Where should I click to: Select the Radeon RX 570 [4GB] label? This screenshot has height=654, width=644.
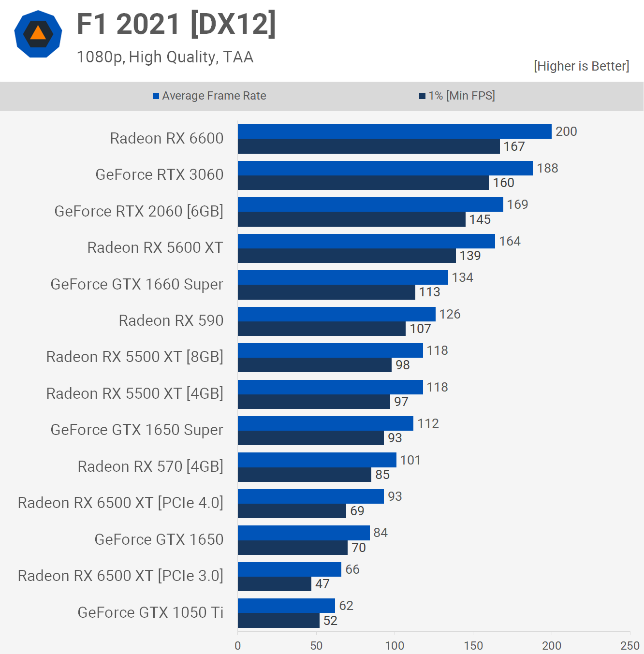point(150,466)
